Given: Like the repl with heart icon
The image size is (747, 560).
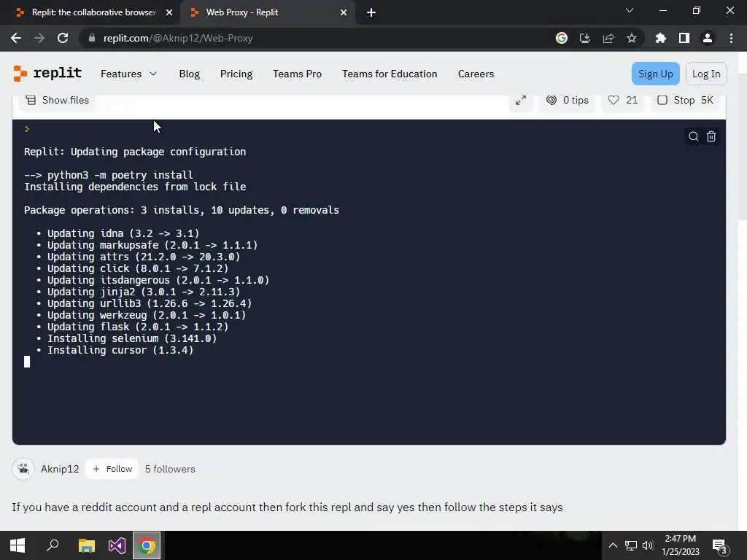Looking at the screenshot, I should (x=623, y=100).
